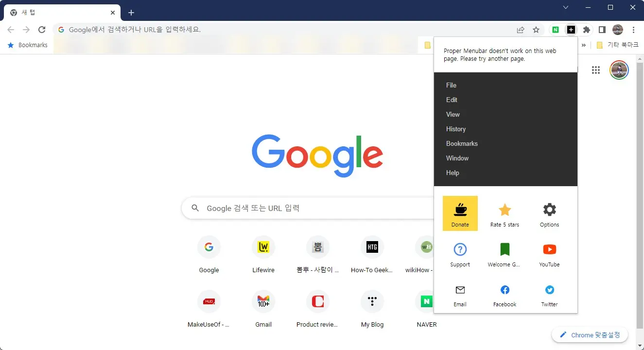The width and height of the screenshot is (644, 350).
Task: Open the YouTube icon in popup
Action: (549, 249)
